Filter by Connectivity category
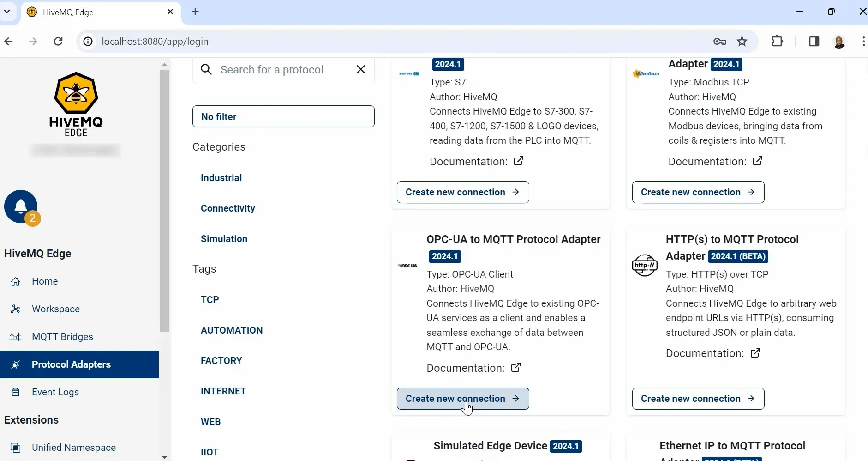868x461 pixels. tap(228, 208)
